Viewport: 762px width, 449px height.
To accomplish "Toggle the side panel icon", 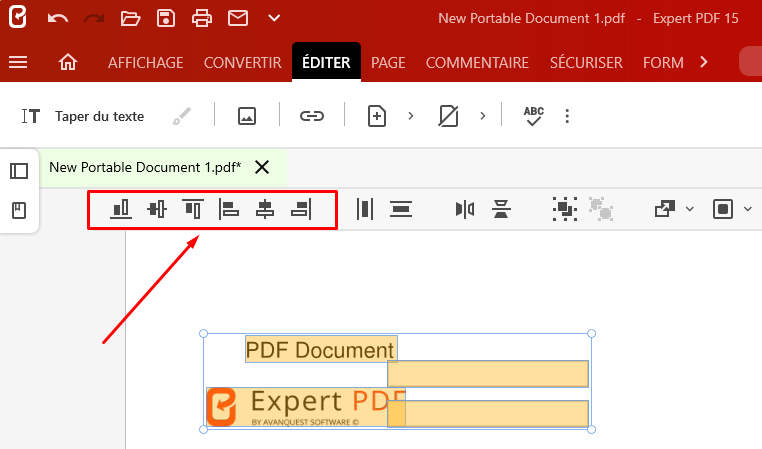I will click(19, 171).
